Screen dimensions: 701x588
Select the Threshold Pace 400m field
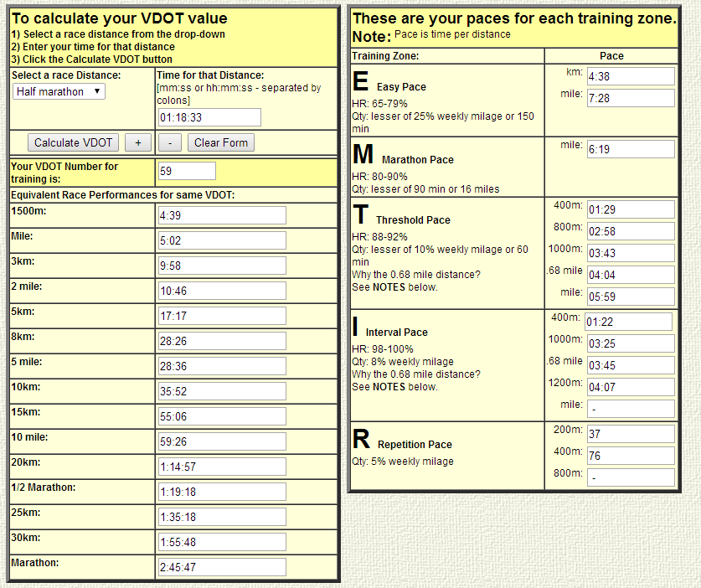click(x=630, y=209)
